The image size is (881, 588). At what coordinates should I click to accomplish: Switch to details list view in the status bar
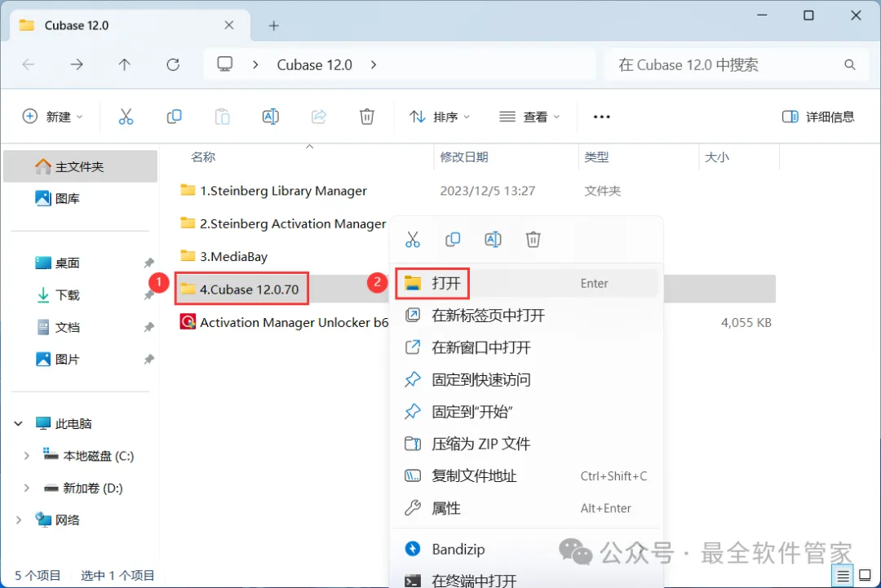[843, 576]
